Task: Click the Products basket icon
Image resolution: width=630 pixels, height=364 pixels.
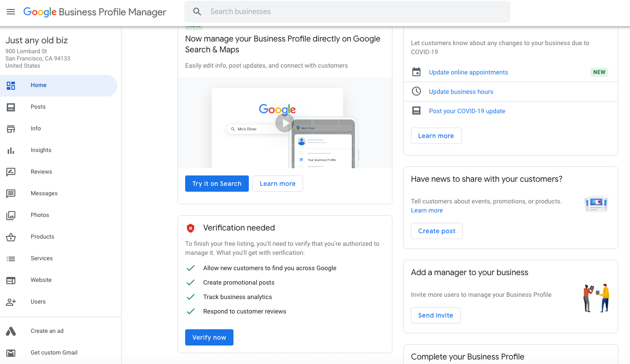Action: tap(11, 237)
